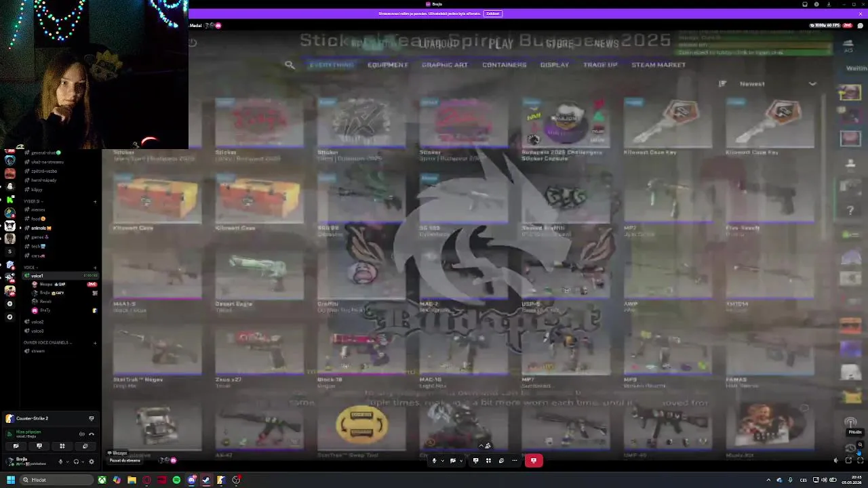Open PLAY in the CS2 top menu

point(500,44)
